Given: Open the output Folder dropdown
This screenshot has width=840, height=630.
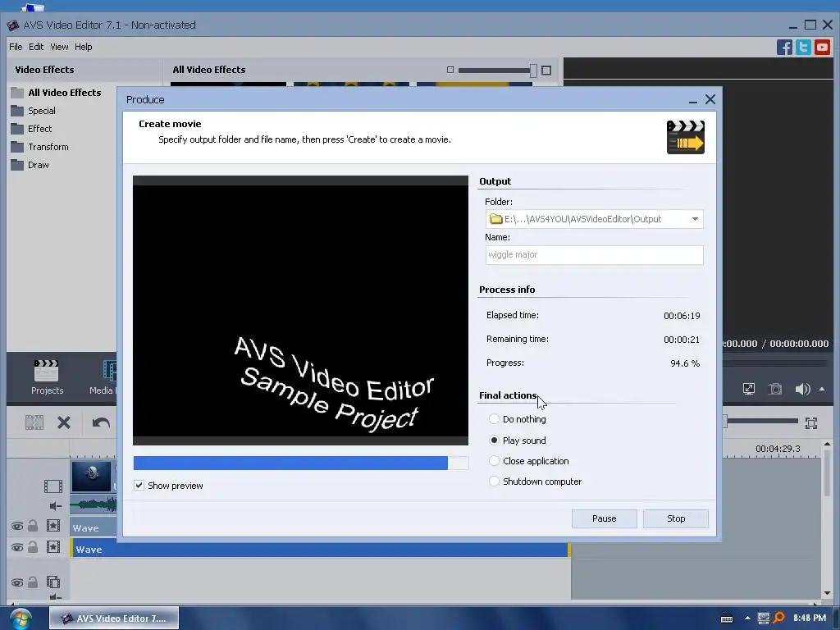Looking at the screenshot, I should tap(695, 219).
